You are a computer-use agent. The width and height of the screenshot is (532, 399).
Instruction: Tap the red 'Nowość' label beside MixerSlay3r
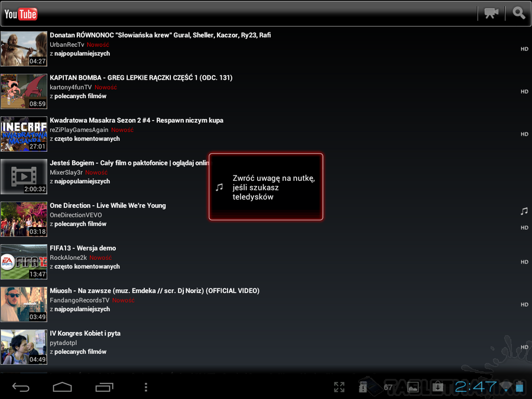(96, 173)
